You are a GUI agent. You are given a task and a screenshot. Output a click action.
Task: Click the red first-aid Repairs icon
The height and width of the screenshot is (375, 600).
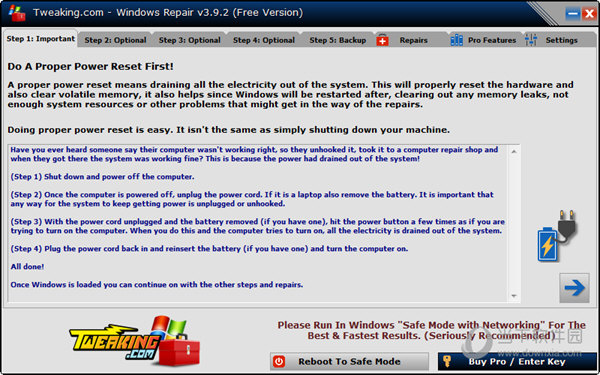coord(382,40)
